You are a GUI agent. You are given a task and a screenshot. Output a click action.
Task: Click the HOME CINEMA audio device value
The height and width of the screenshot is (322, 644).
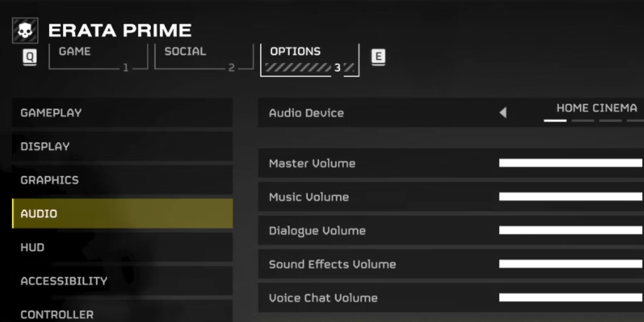point(596,108)
